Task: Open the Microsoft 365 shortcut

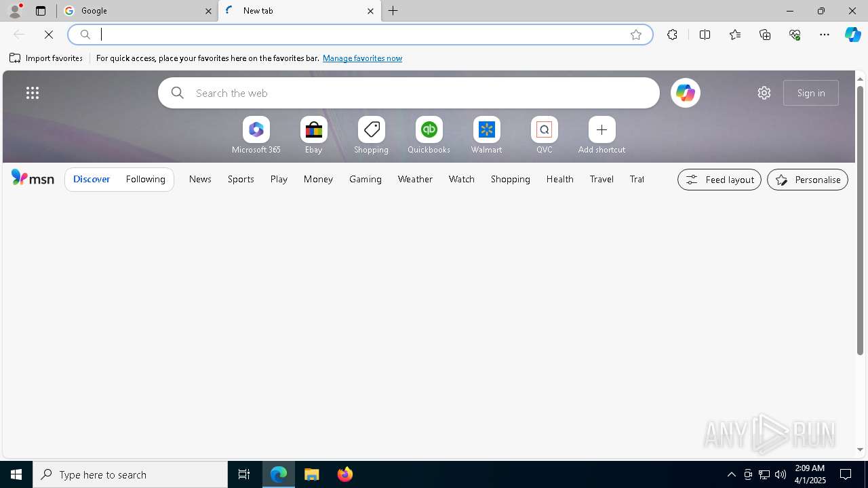Action: point(256,136)
